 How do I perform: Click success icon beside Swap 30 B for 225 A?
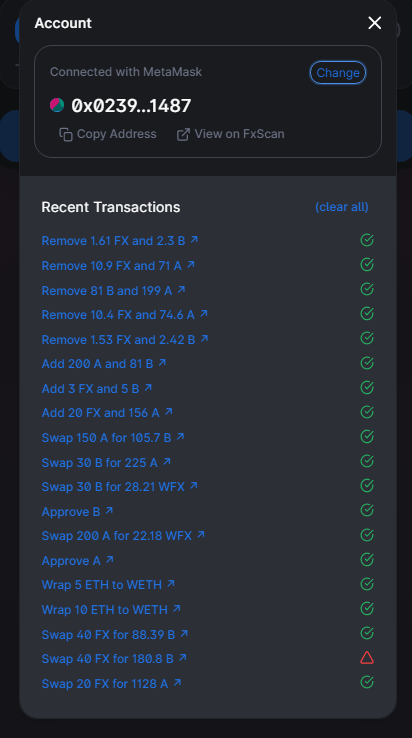click(x=367, y=461)
